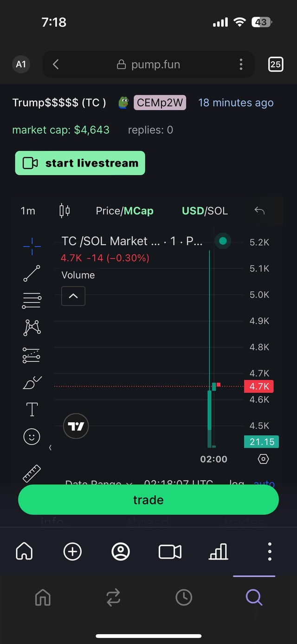Select the text annotation tool

point(32,410)
